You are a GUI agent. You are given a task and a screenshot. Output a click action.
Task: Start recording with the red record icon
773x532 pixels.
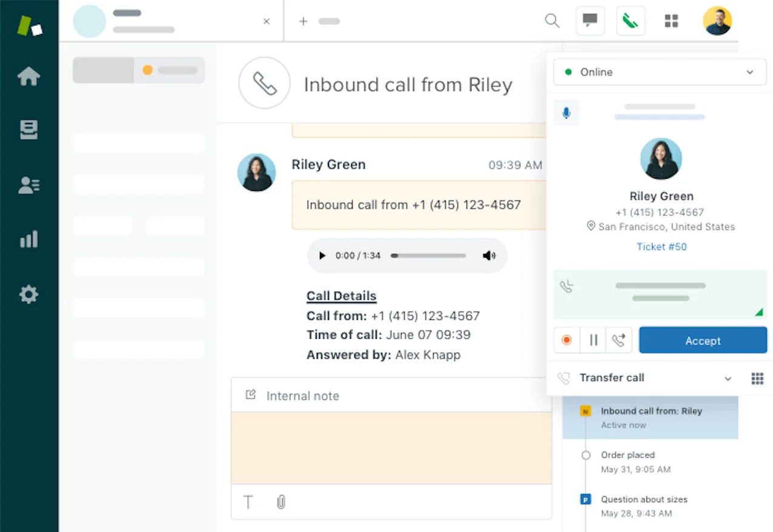(x=566, y=341)
